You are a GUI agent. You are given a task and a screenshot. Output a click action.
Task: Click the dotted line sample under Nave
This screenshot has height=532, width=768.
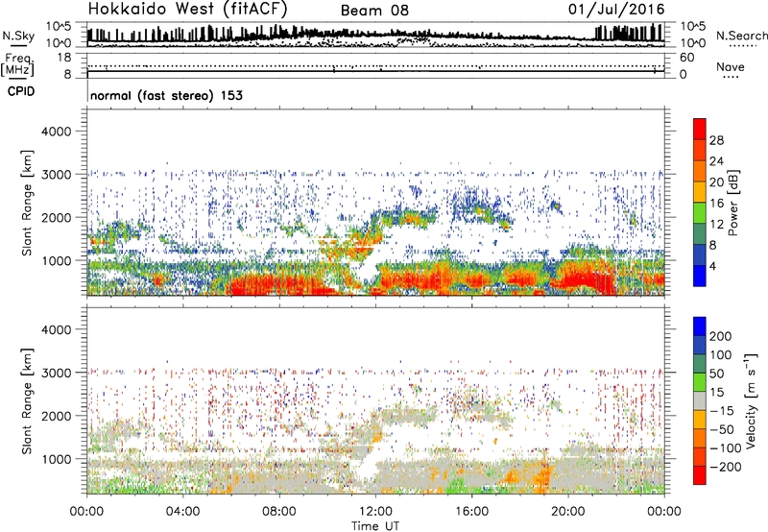point(731,78)
